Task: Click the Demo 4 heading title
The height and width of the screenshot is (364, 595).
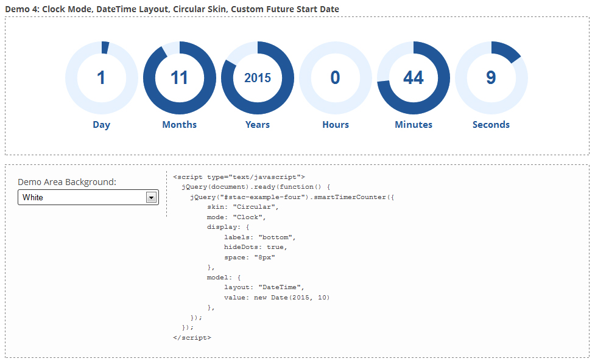Action: coord(172,9)
